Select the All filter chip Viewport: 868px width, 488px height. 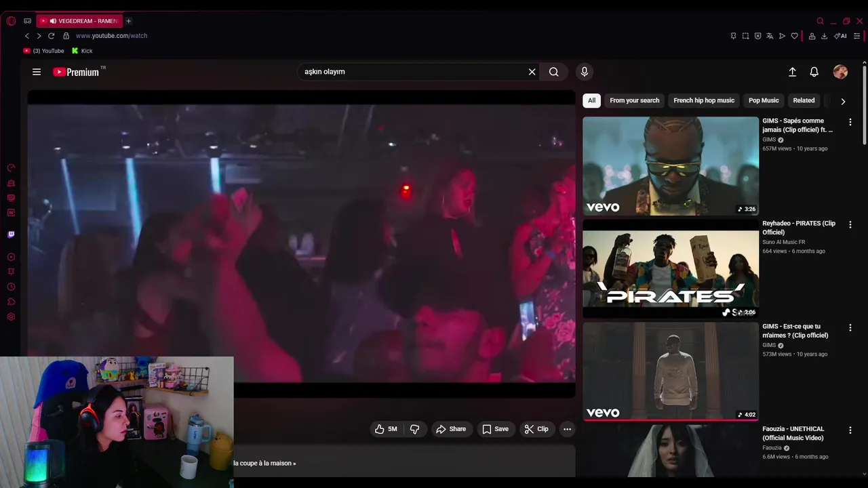(591, 100)
